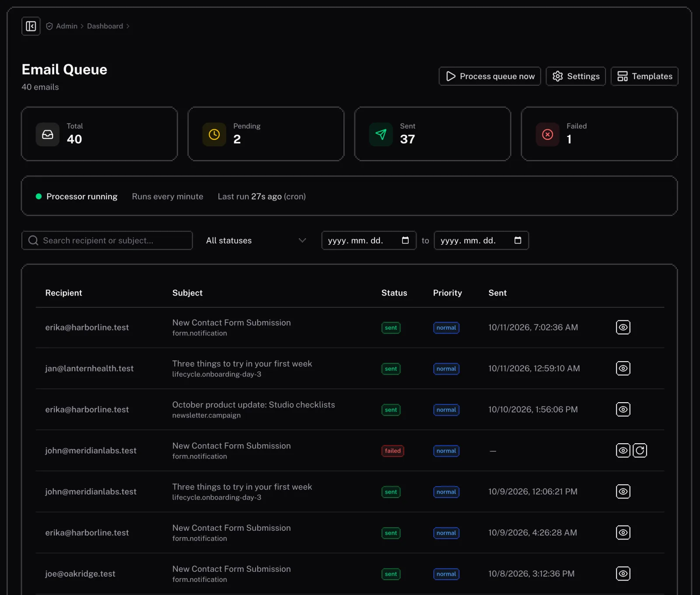The height and width of the screenshot is (595, 700).
Task: Click the shield icon beside Admin
Action: coord(49,26)
